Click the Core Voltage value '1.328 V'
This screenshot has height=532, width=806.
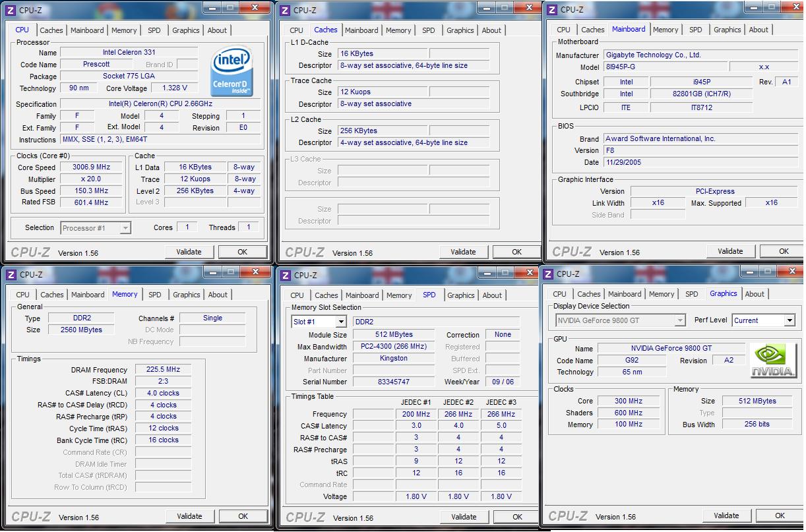point(174,88)
